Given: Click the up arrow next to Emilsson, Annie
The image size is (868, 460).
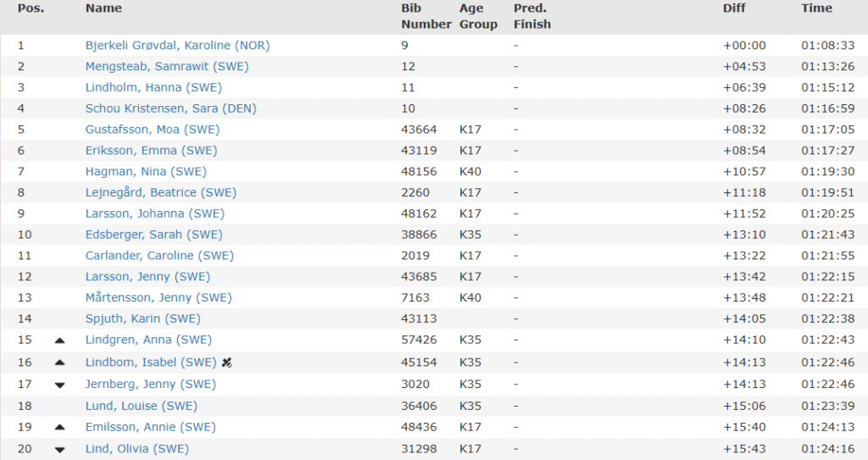Looking at the screenshot, I should point(59,428).
